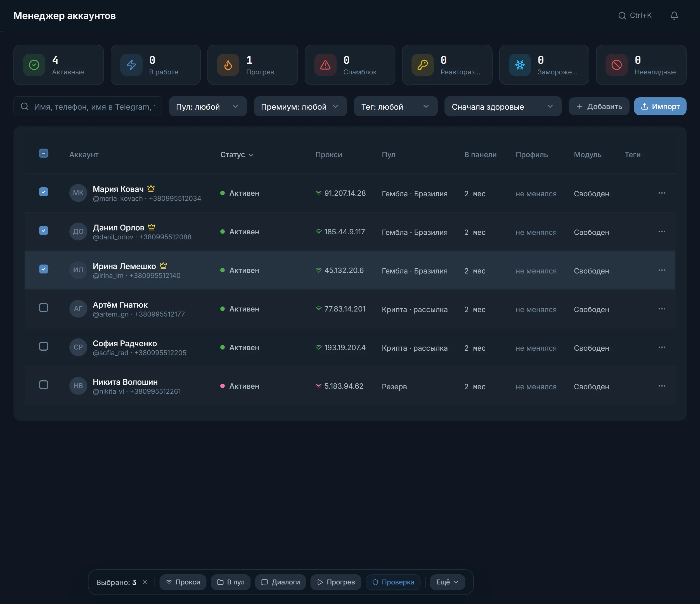Focus the account search input field
700x604 pixels.
[x=88, y=107]
